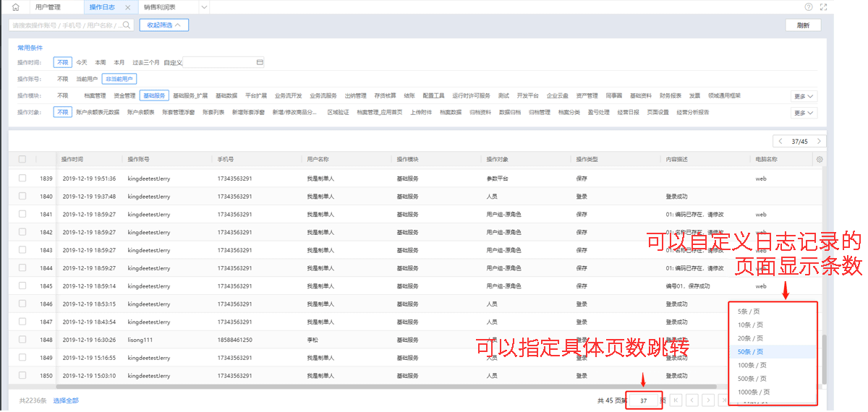Viewport: 868px width, 412px height.
Task: Click the page number jump input showing 37
Action: 643,400
